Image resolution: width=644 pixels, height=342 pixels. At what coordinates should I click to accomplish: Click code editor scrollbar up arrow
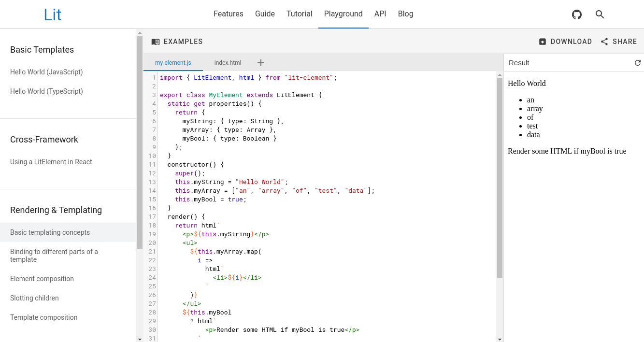click(x=500, y=74)
